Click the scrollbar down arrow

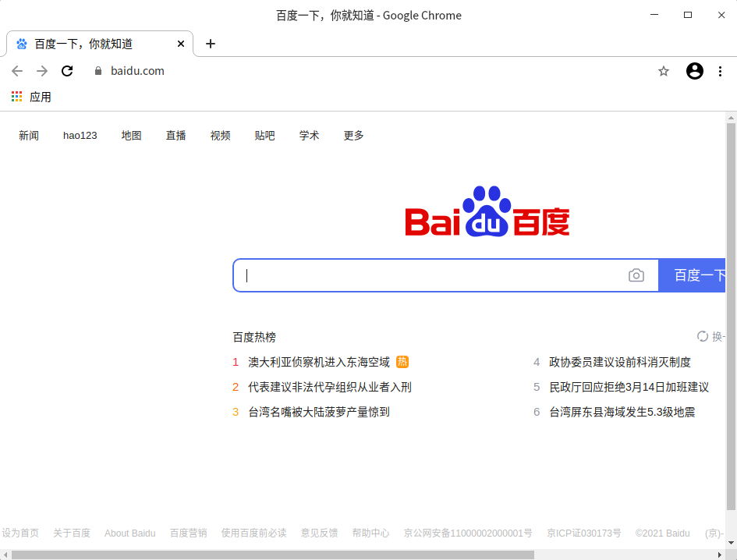tap(731, 543)
